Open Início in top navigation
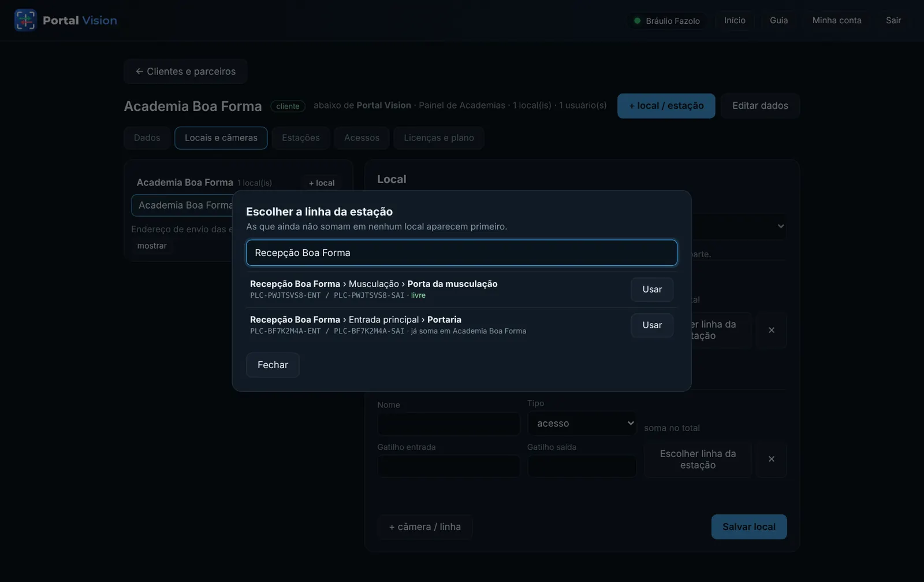924x582 pixels. click(x=735, y=21)
